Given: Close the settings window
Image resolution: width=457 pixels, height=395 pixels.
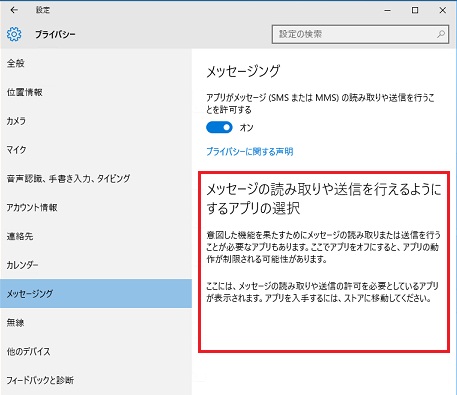Looking at the screenshot, I should (x=443, y=10).
